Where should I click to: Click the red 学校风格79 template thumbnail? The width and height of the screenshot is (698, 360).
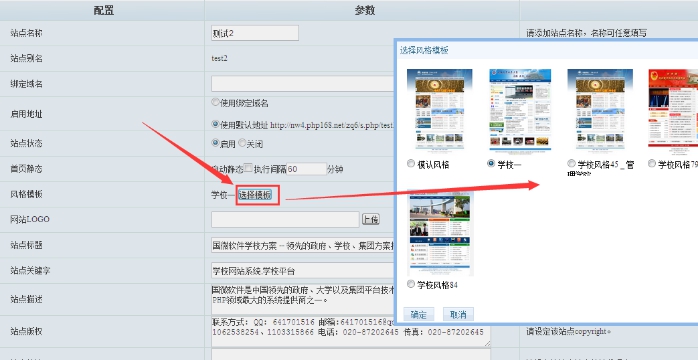(x=673, y=108)
